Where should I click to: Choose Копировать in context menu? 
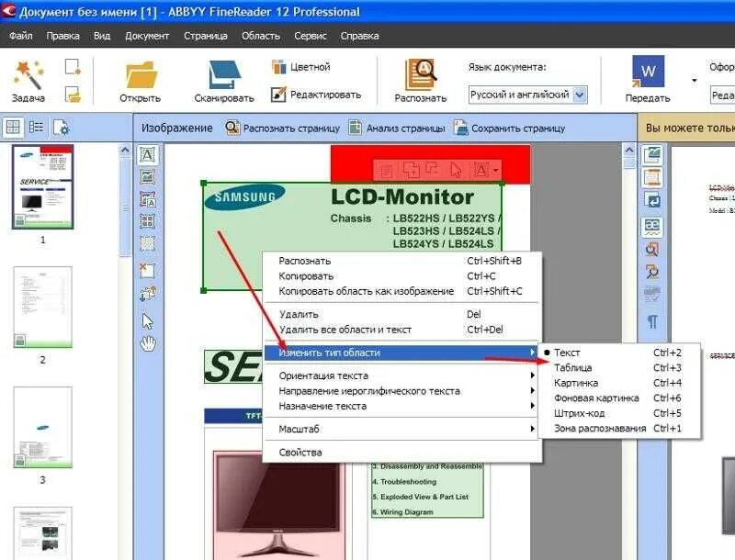tap(402, 275)
